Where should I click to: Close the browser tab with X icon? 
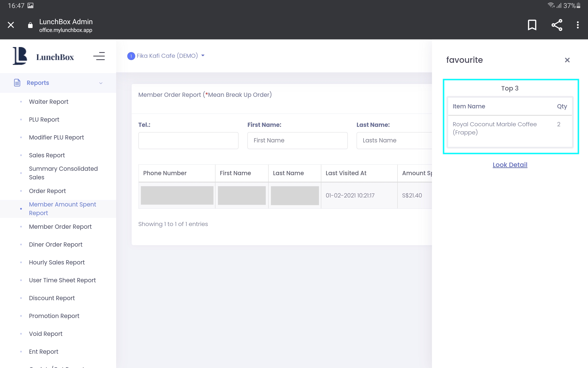11,25
